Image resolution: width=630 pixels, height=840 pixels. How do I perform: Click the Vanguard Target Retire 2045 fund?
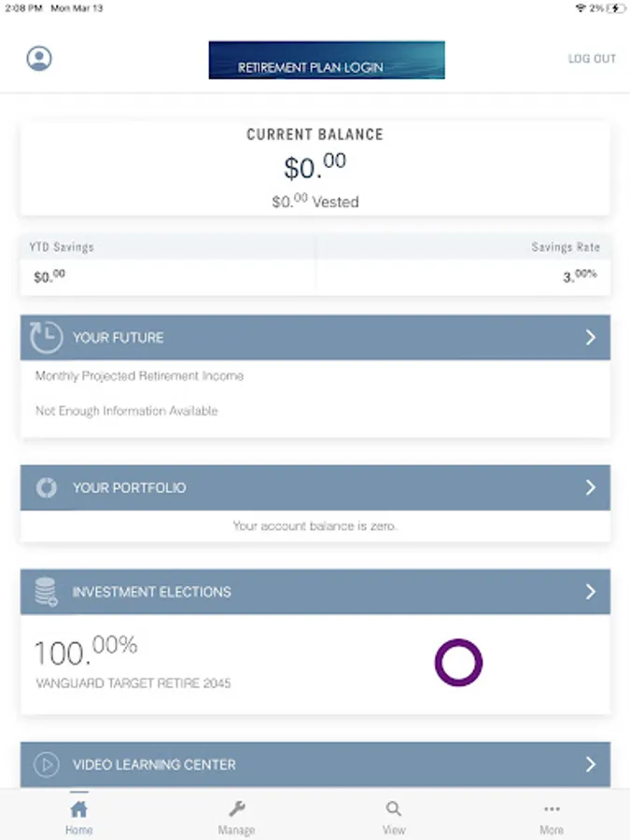click(x=133, y=683)
